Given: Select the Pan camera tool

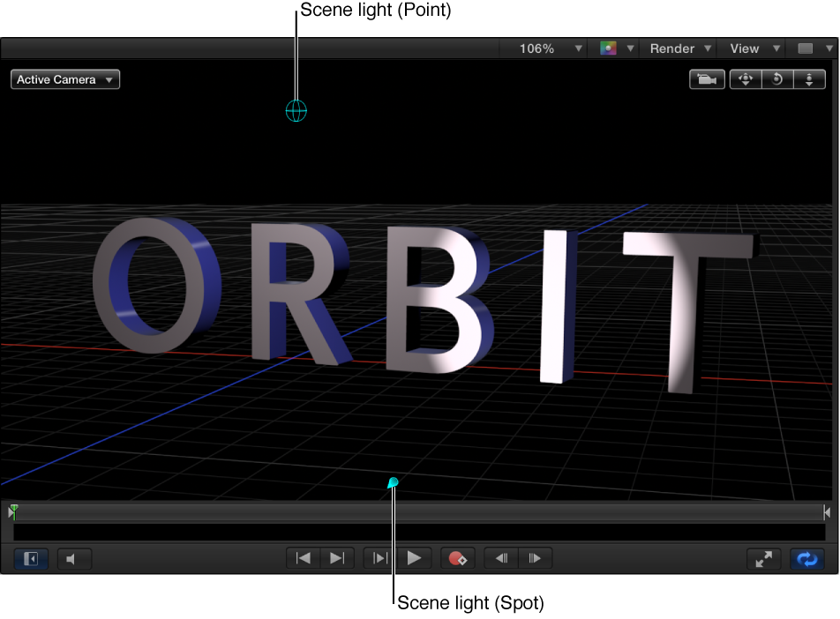Looking at the screenshot, I should 745,78.
